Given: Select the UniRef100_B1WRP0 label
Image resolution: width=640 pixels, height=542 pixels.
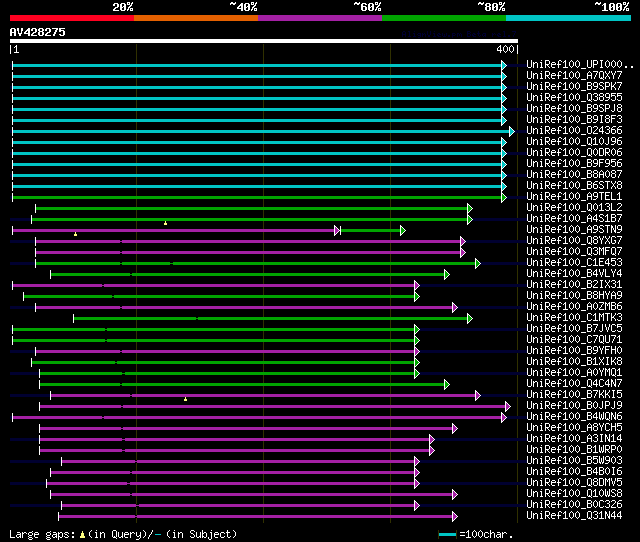Looking at the screenshot, I should click(574, 449).
